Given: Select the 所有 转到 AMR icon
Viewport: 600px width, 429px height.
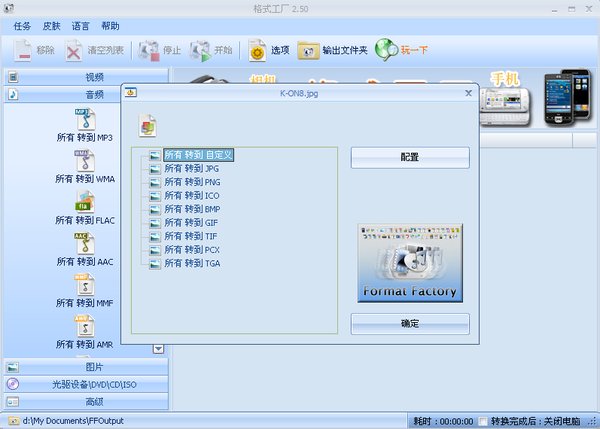Looking at the screenshot, I should tap(85, 326).
